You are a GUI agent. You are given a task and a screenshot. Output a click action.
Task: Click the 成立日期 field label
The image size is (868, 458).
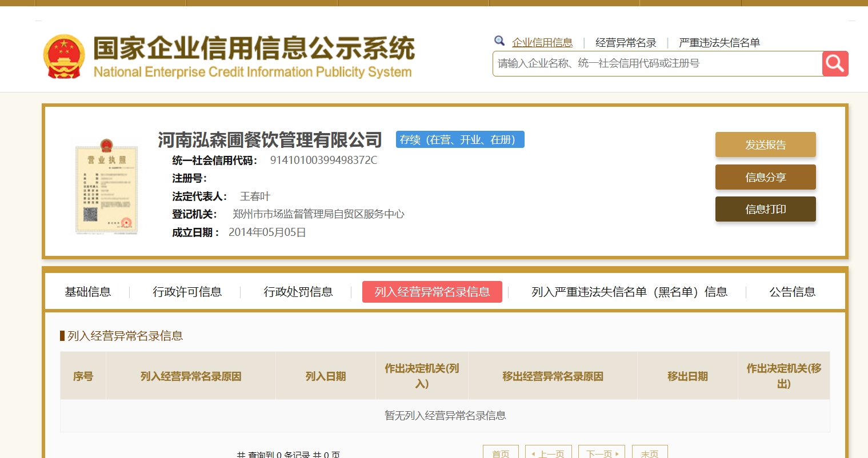(195, 232)
